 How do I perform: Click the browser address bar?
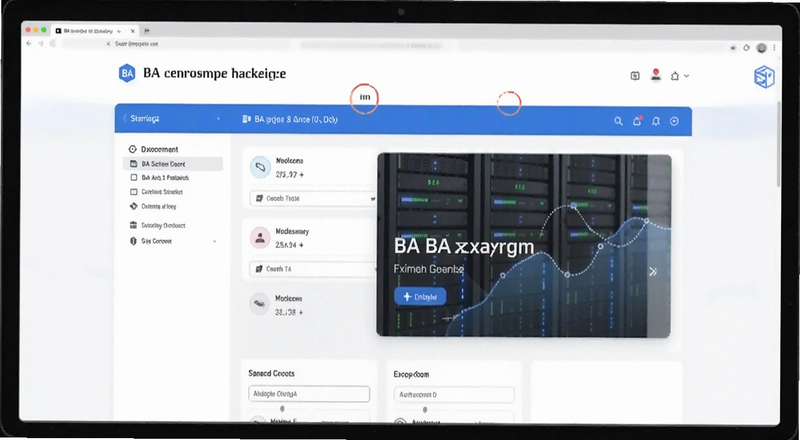point(388,44)
